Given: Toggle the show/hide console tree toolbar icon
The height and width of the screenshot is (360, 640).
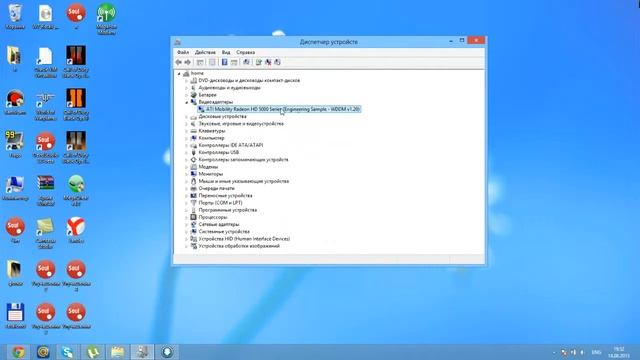Looking at the screenshot, I should pos(200,62).
